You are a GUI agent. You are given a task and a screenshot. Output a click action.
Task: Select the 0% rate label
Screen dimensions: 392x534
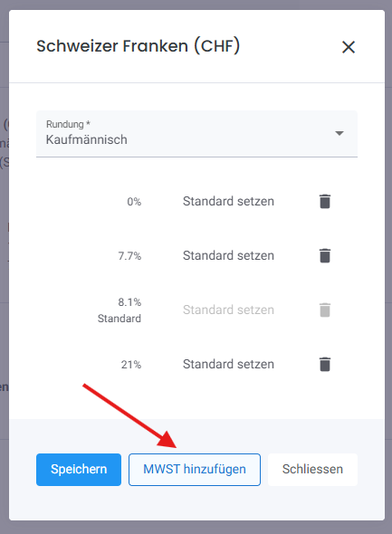coord(134,202)
